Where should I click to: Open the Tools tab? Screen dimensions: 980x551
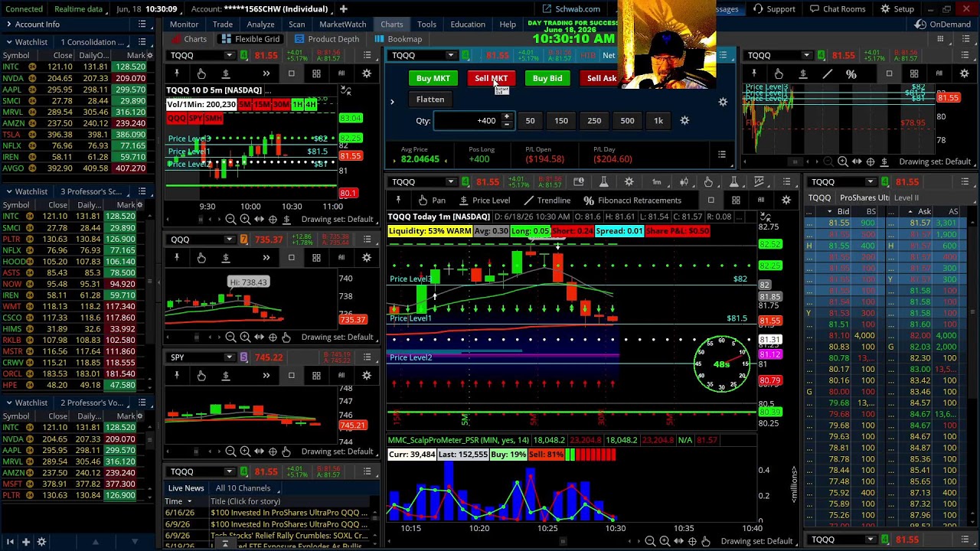[x=426, y=24]
